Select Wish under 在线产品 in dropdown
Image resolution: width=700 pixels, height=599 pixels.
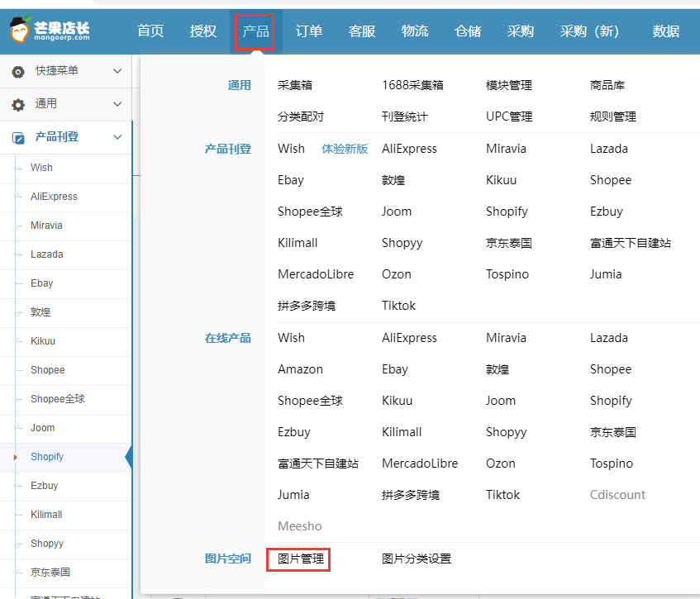[x=291, y=338]
